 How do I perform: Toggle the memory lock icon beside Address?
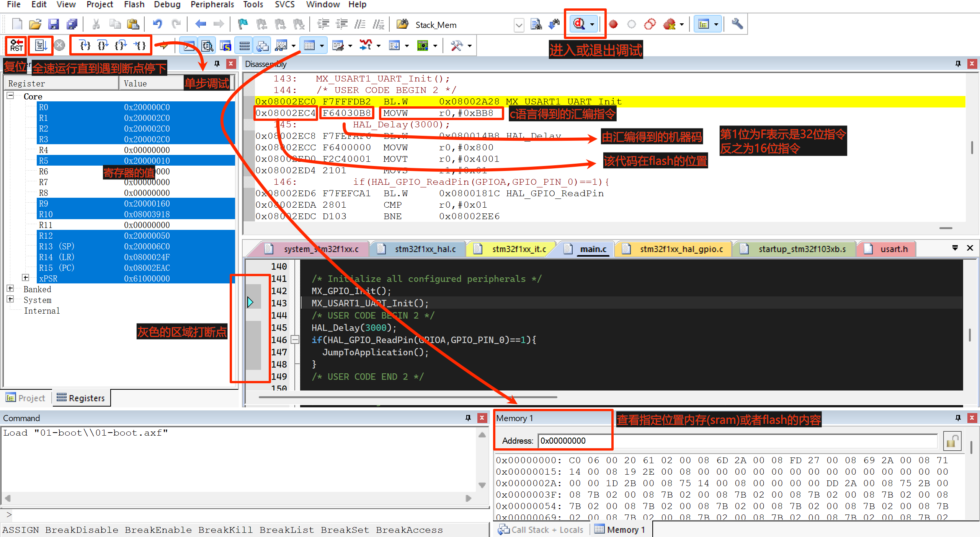click(x=952, y=441)
